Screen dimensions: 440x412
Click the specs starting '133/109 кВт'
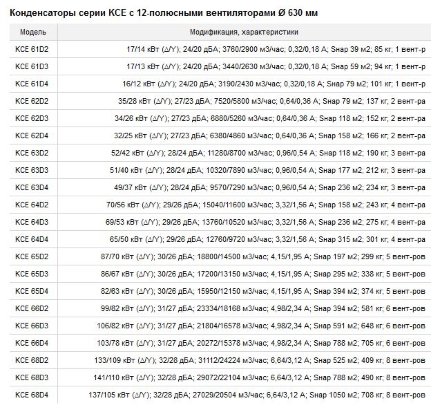pos(260,360)
